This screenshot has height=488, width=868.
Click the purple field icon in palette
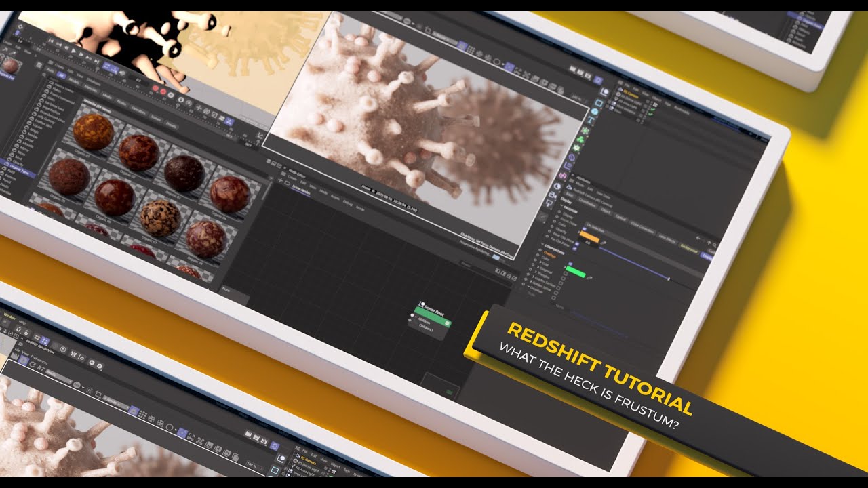tap(572, 157)
